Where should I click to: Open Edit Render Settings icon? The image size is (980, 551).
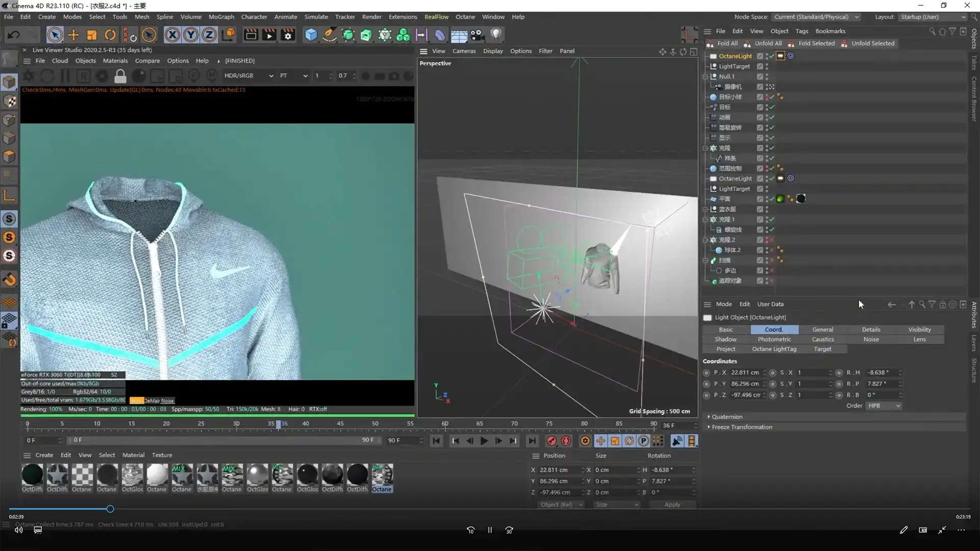288,35
